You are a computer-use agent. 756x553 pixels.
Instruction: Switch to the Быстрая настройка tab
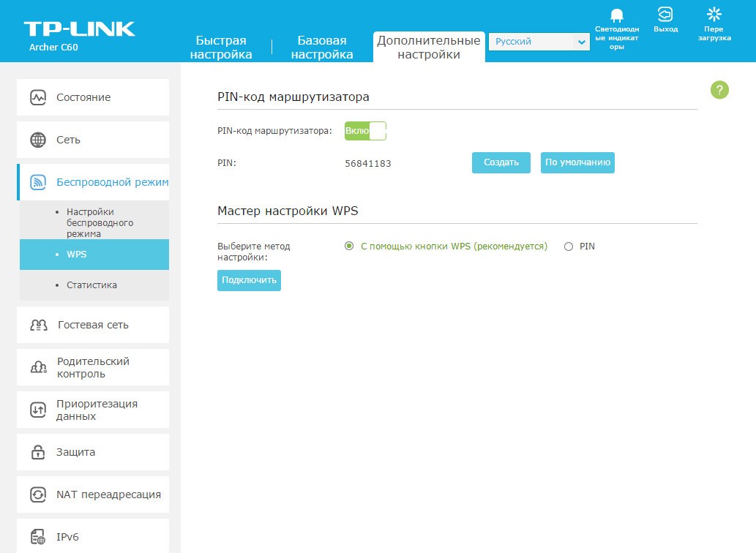click(221, 48)
